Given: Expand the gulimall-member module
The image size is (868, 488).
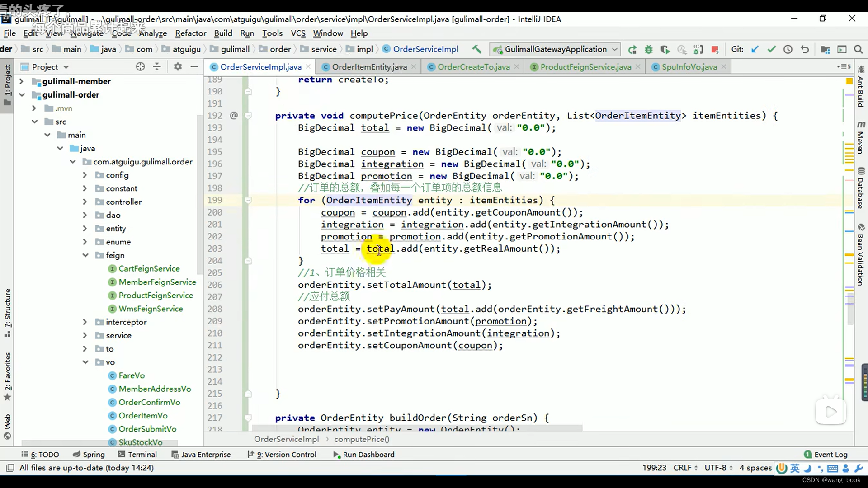Looking at the screenshot, I should [x=21, y=81].
